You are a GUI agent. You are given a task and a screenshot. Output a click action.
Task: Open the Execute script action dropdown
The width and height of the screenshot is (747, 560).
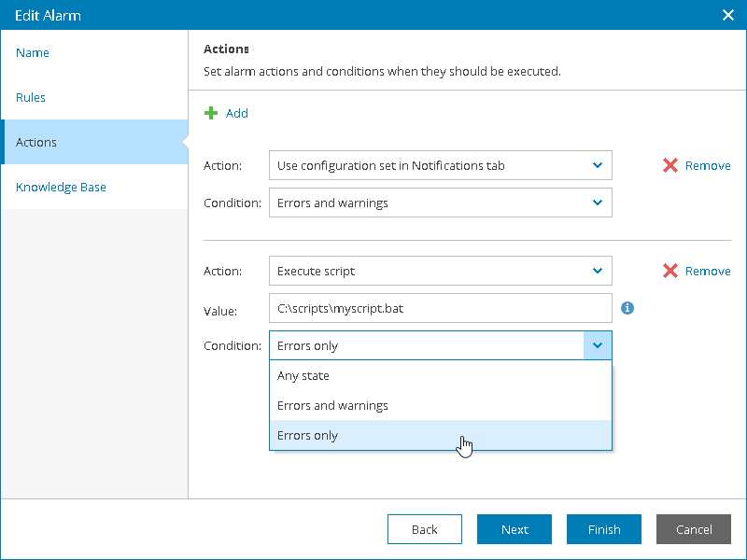598,271
